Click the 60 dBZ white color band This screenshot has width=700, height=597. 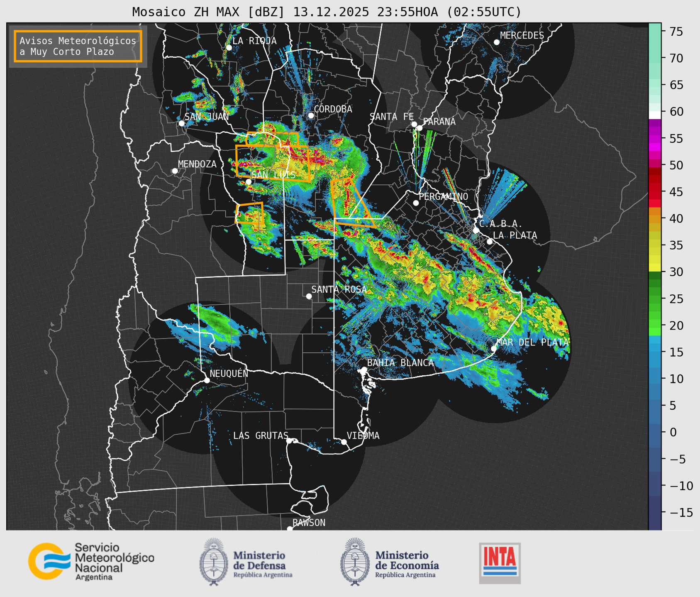(655, 115)
